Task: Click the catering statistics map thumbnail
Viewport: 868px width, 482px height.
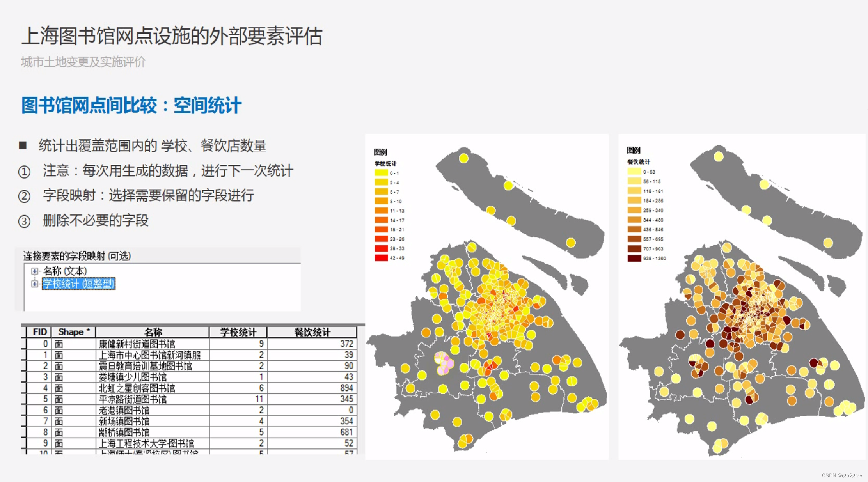Action: pos(742,297)
